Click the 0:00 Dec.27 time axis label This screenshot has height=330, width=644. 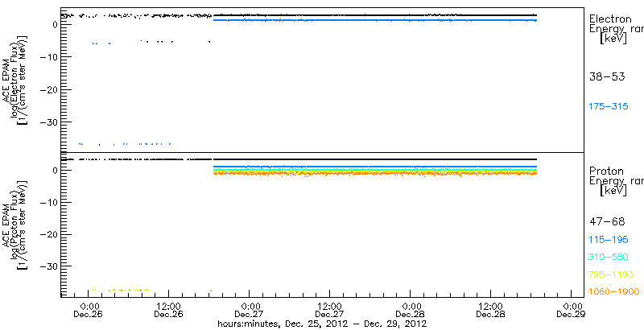point(249,311)
